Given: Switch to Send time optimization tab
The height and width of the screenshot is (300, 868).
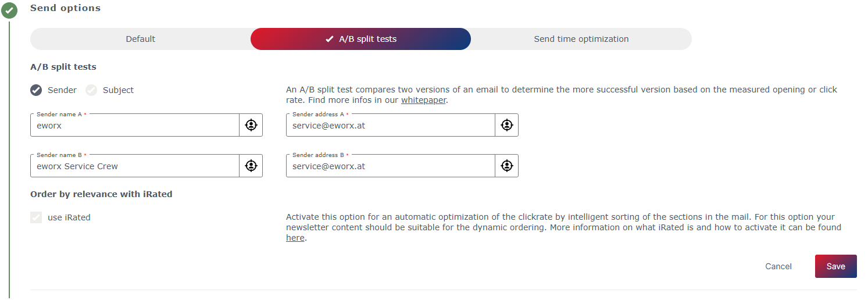Looking at the screenshot, I should coord(581,39).
